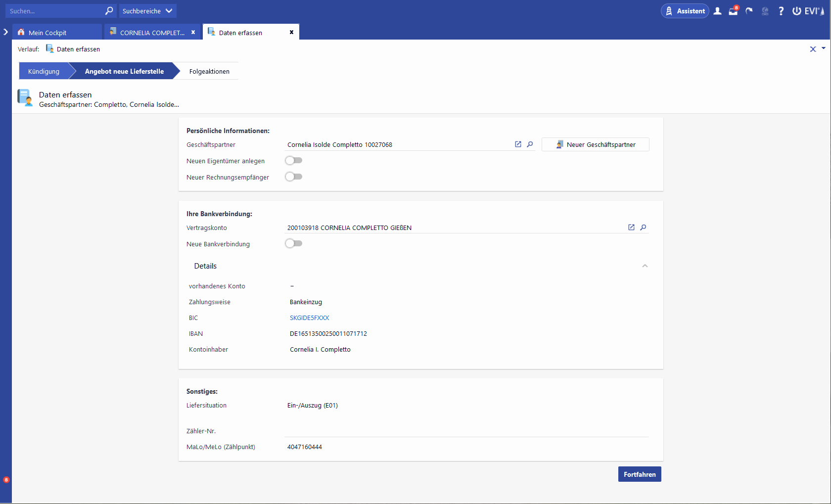Enable Neuen Eigentümer anlegen switch
Viewport: 831px width, 504px height.
[x=294, y=161]
